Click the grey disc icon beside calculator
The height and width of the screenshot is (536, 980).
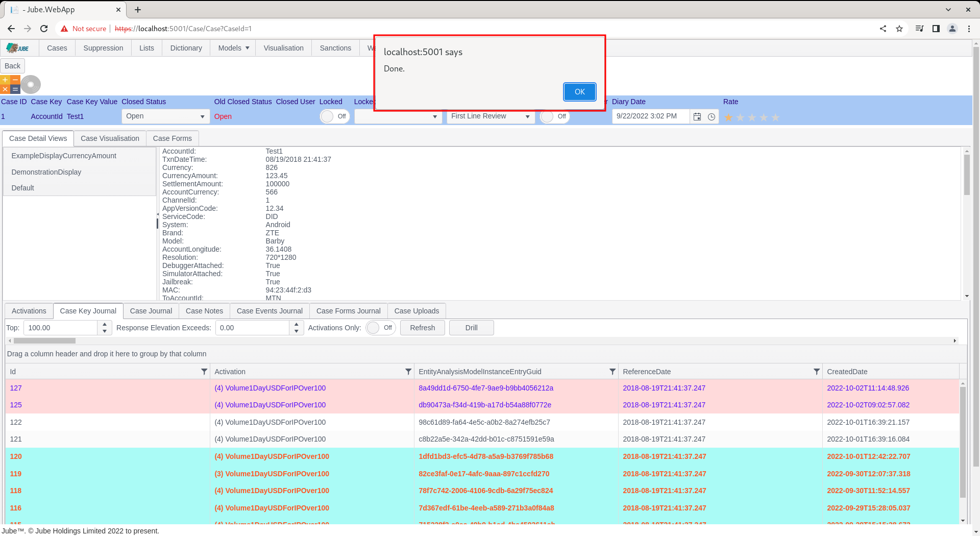tap(31, 85)
